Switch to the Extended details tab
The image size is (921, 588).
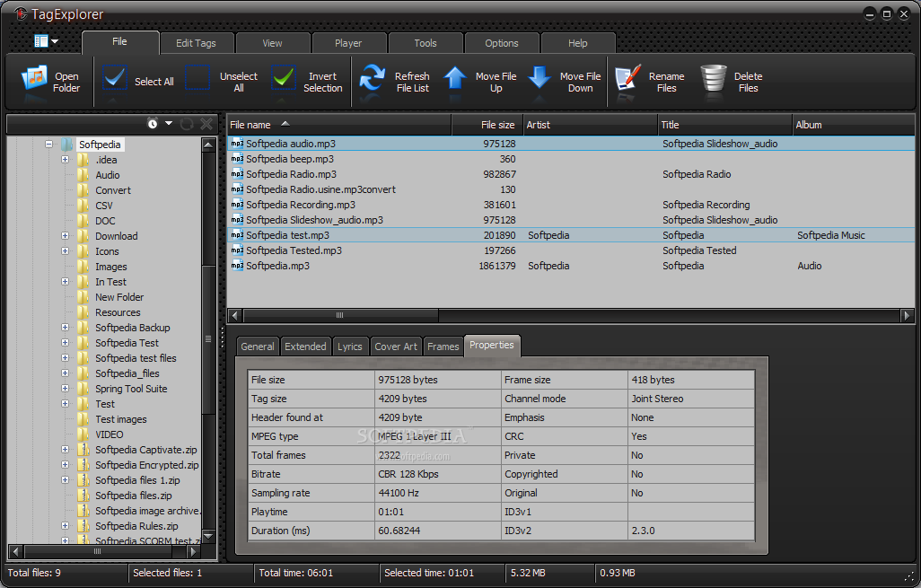305,347
